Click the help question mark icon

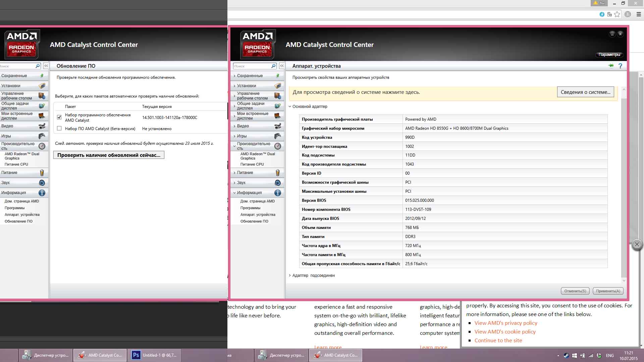click(620, 66)
